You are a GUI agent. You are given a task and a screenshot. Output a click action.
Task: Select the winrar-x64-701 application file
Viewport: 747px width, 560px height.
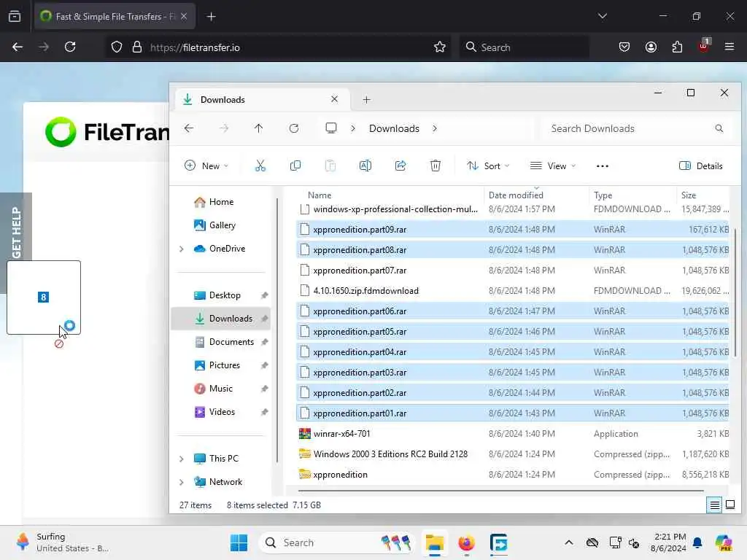(x=512, y=434)
